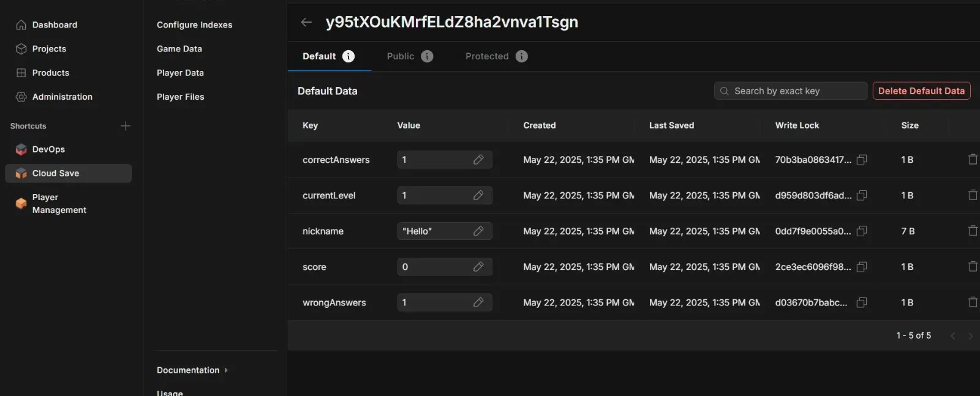Click the nickname value field showing "Hello"
Screen dimensions: 980x396
coord(444,231)
